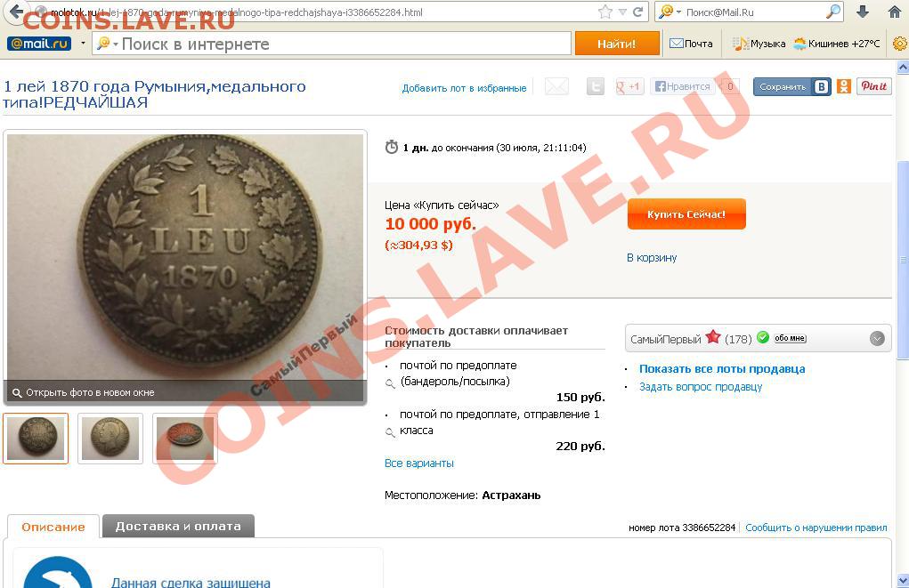Click Добавить лот в избранные link
This screenshot has width=909, height=588.
click(x=465, y=88)
